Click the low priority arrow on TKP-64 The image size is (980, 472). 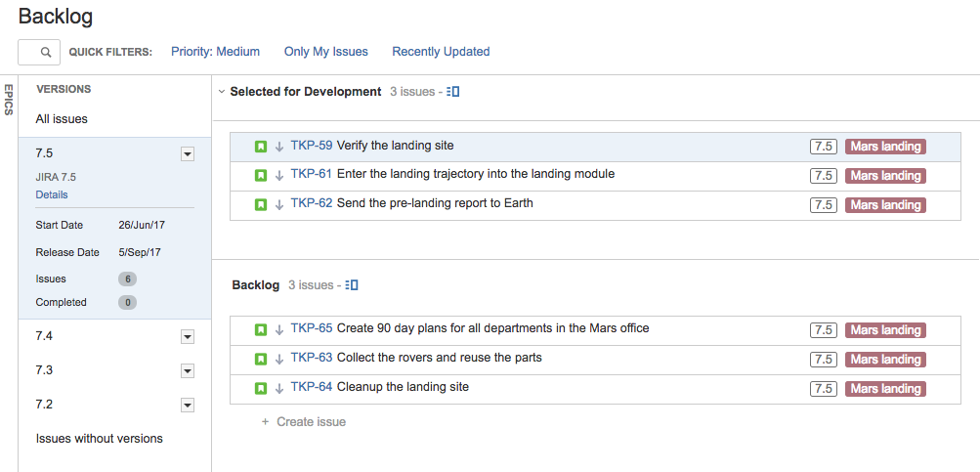[x=279, y=388]
